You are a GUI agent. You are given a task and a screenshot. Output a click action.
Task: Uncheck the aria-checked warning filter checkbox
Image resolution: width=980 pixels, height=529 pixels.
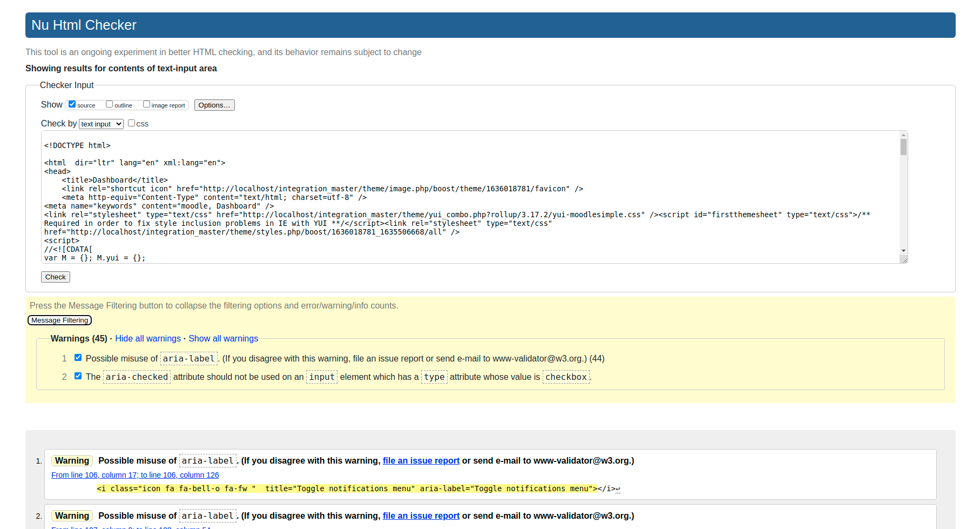(78, 376)
